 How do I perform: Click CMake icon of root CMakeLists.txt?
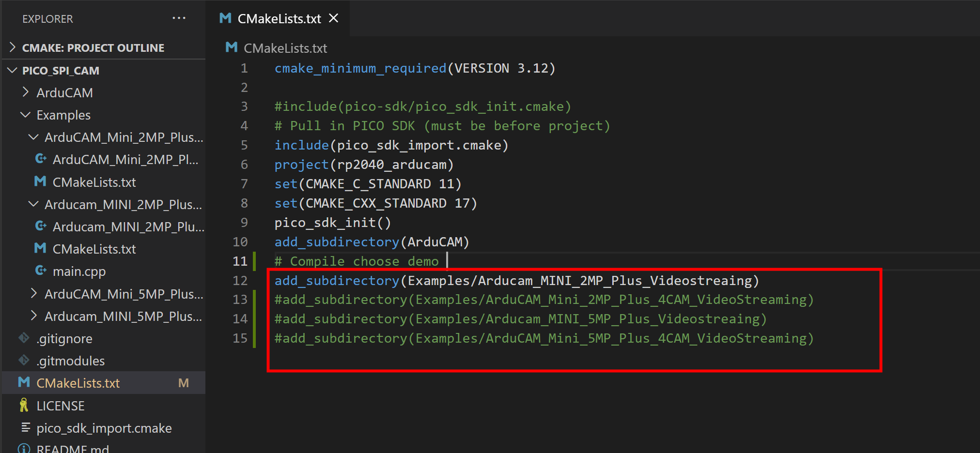tap(24, 382)
